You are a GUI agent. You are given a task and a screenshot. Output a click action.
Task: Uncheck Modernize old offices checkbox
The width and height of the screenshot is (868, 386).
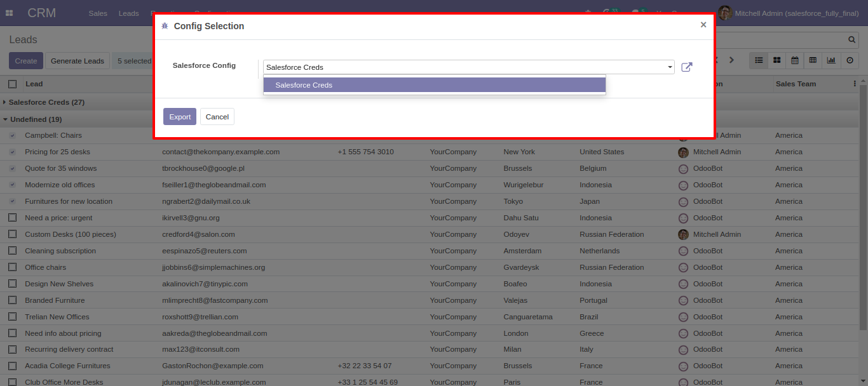(13, 185)
